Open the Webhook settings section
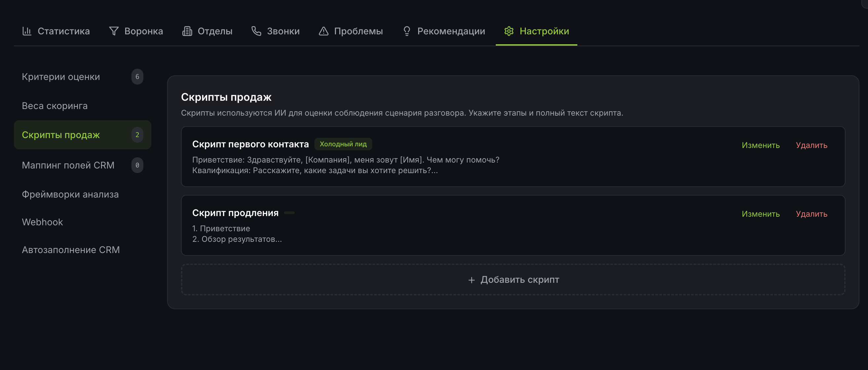The width and height of the screenshot is (868, 370). pyautogui.click(x=42, y=222)
